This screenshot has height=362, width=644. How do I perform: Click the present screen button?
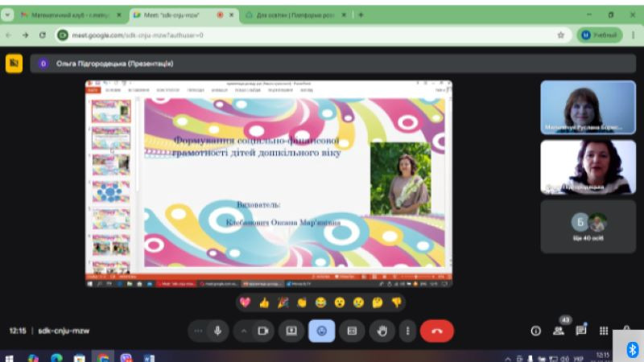click(x=291, y=331)
